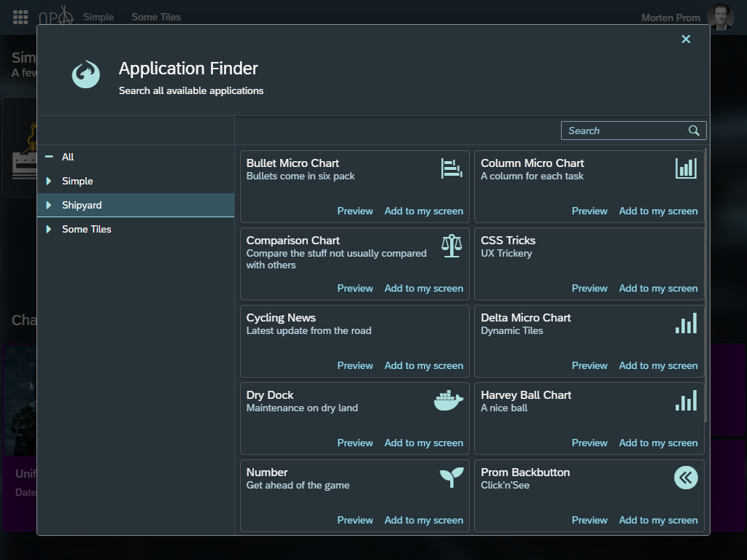Image resolution: width=747 pixels, height=560 pixels.
Task: Open the grid apps menu icon
Action: tap(20, 17)
